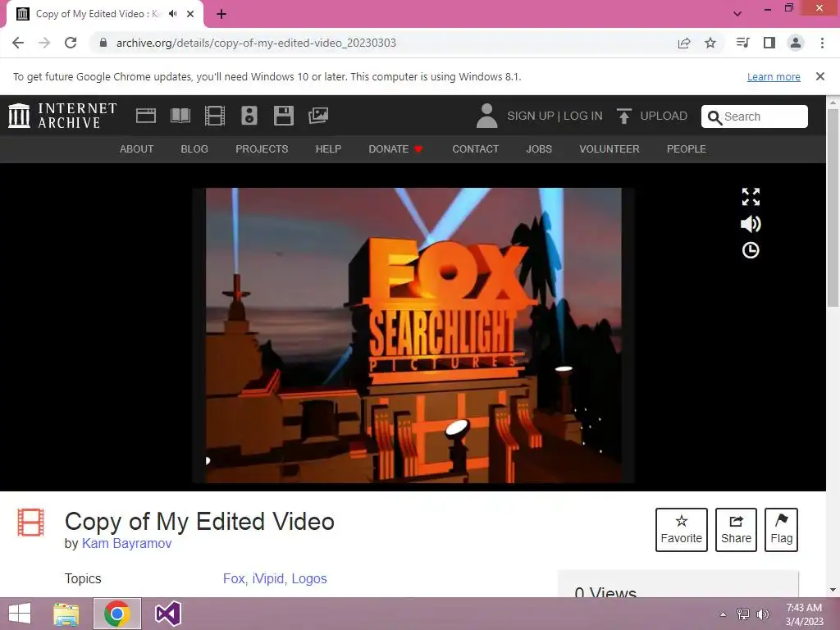Focus the Archive Search field

click(x=755, y=116)
